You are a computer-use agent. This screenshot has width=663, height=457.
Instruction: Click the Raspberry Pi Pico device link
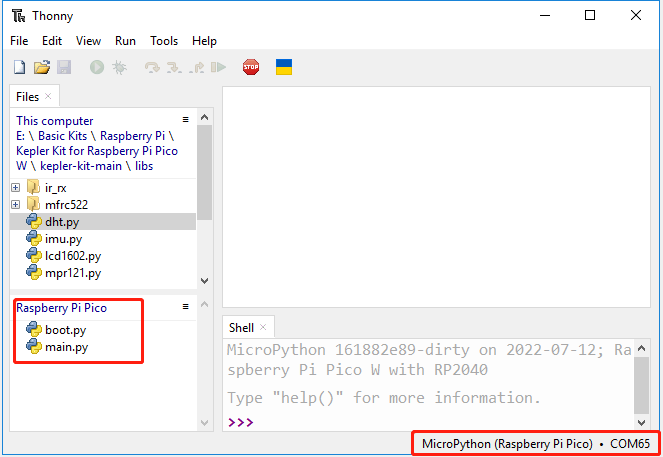[61, 308]
